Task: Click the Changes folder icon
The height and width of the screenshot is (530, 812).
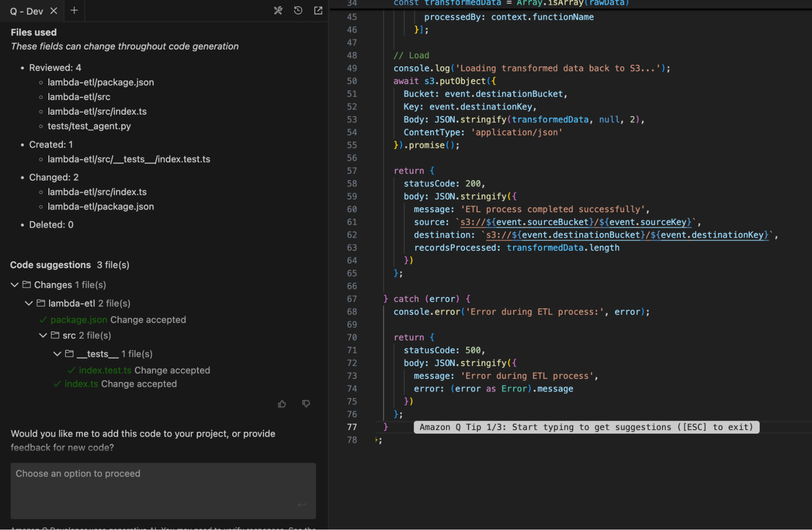Action: 26,285
